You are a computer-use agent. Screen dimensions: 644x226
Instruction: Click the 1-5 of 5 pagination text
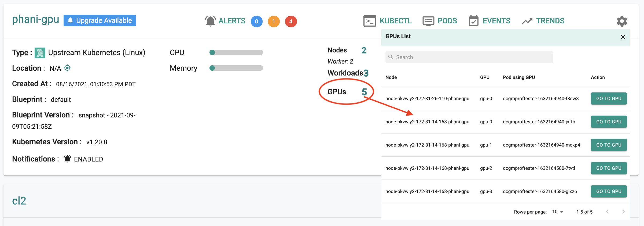584,212
